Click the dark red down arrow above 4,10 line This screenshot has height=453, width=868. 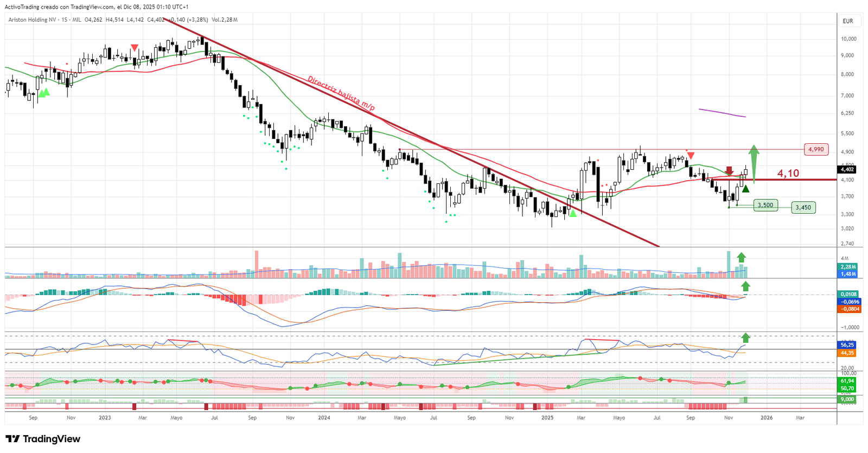[x=729, y=171]
